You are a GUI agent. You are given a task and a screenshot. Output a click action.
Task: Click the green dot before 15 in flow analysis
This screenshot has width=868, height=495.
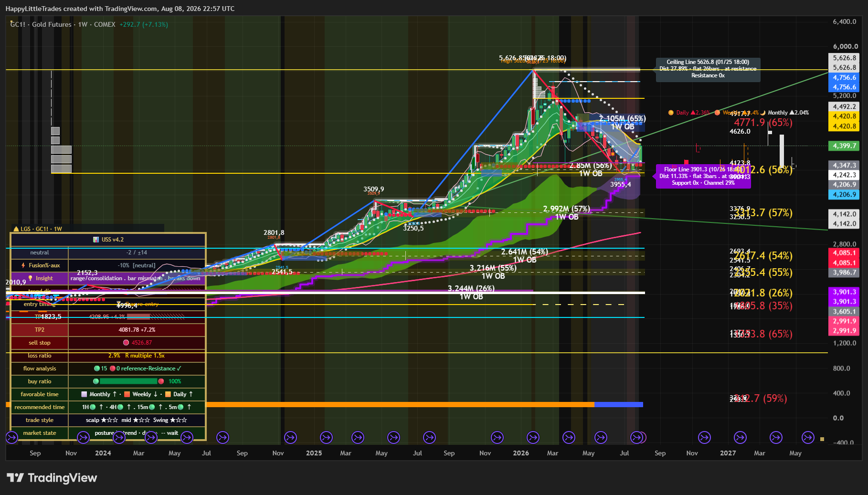pos(97,369)
